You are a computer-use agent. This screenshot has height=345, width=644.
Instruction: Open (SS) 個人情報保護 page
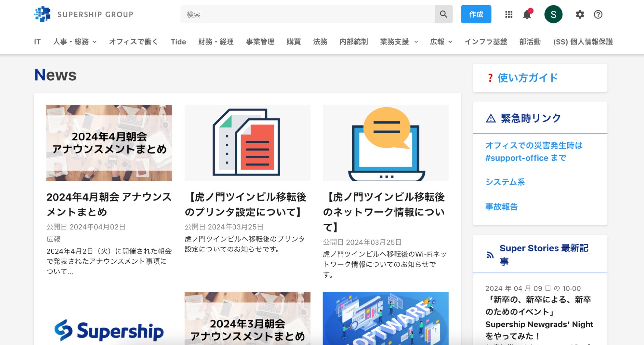[583, 42]
